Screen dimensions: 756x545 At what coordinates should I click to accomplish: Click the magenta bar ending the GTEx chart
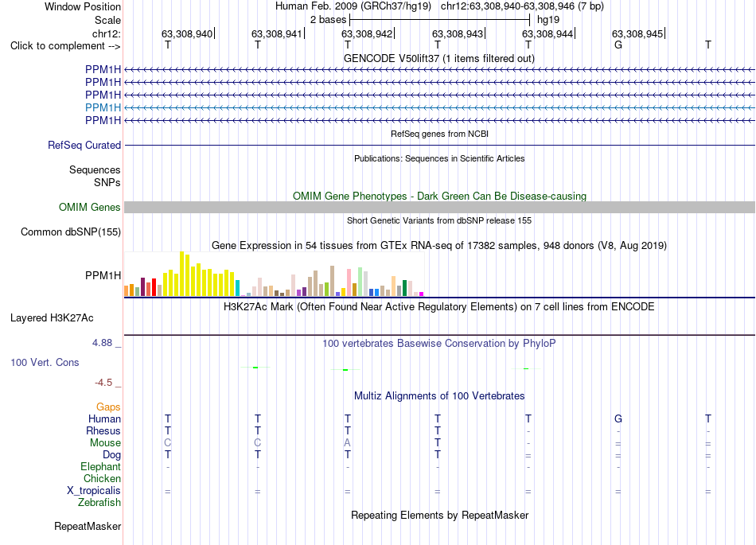coord(422,294)
